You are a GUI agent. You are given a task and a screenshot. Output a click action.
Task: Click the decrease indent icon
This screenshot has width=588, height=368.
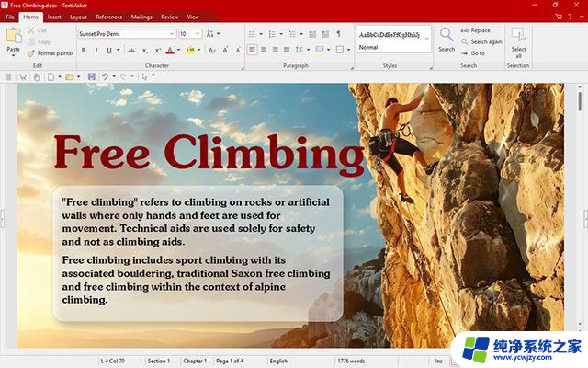[312, 34]
